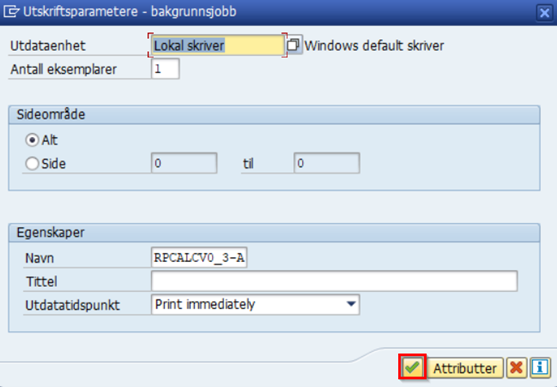Click the Utdataenhet label
The width and height of the screenshot is (557, 387).
[48, 46]
